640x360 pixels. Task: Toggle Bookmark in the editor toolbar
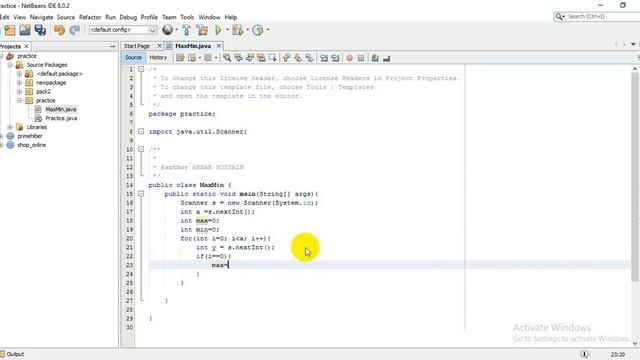[309, 58]
